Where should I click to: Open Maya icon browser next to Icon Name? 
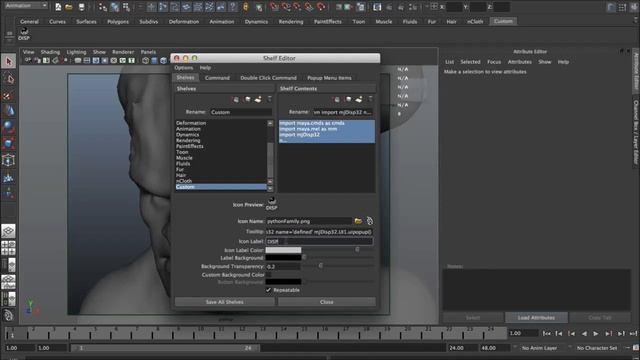click(x=369, y=221)
